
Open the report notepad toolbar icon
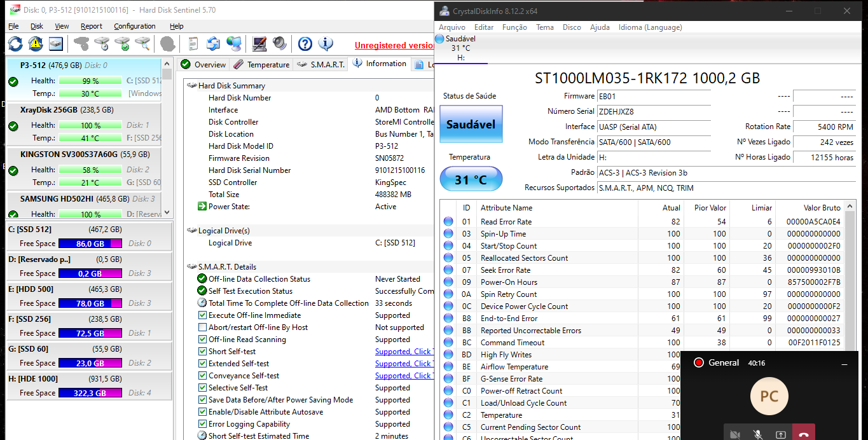(x=193, y=44)
